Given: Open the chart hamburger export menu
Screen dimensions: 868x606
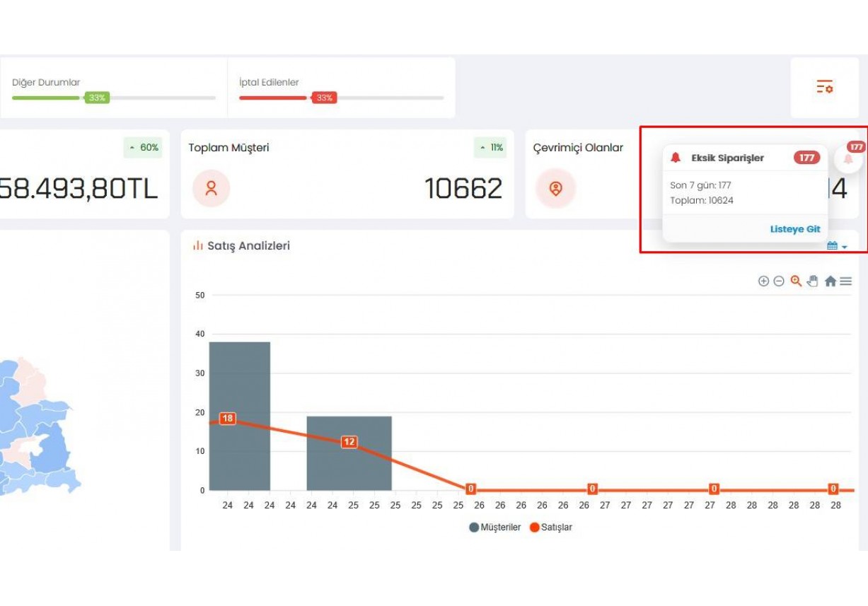Looking at the screenshot, I should click(x=845, y=281).
